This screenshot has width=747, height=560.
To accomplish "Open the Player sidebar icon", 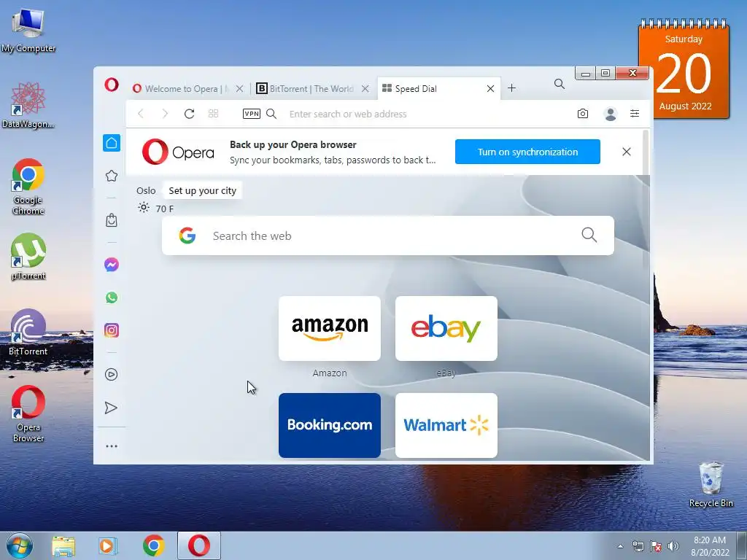I will [x=111, y=374].
